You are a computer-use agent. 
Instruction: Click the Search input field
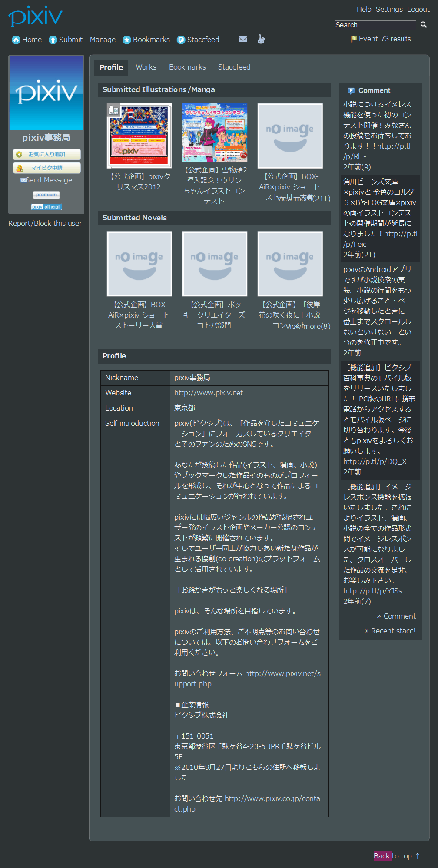[x=375, y=25]
